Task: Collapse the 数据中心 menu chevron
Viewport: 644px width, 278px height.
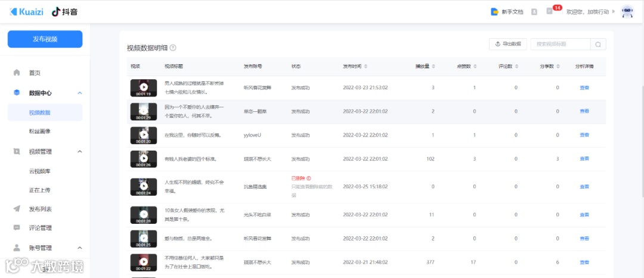Action: tap(80, 93)
